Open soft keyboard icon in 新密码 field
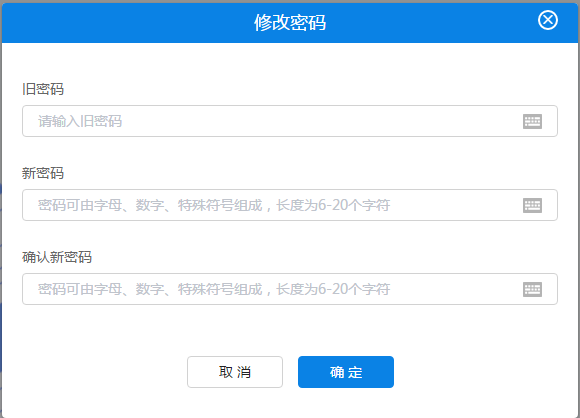Viewport: 580px width, 418px height. tap(532, 205)
